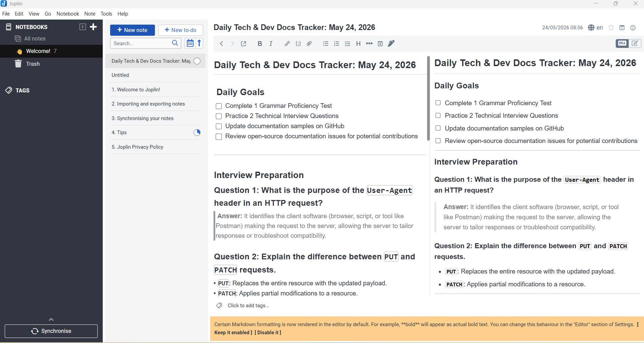644x343 pixels.
Task: Insert date time from toolbar
Action: pyautogui.click(x=380, y=44)
